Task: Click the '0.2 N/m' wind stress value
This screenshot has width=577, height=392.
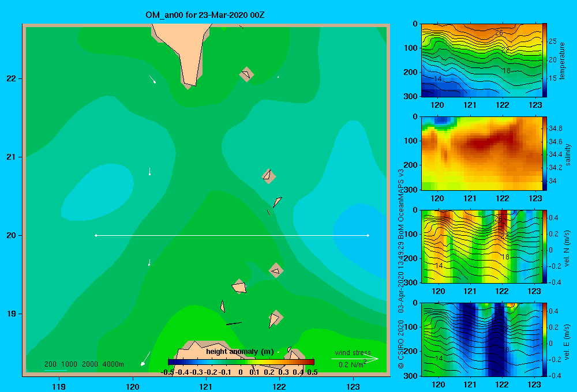Action: pyautogui.click(x=351, y=365)
